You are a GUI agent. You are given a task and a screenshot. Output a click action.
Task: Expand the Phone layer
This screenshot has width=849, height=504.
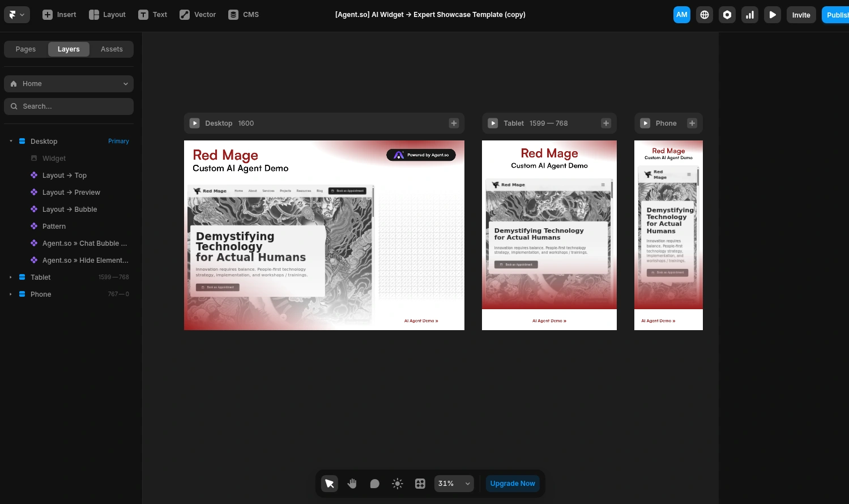click(11, 294)
